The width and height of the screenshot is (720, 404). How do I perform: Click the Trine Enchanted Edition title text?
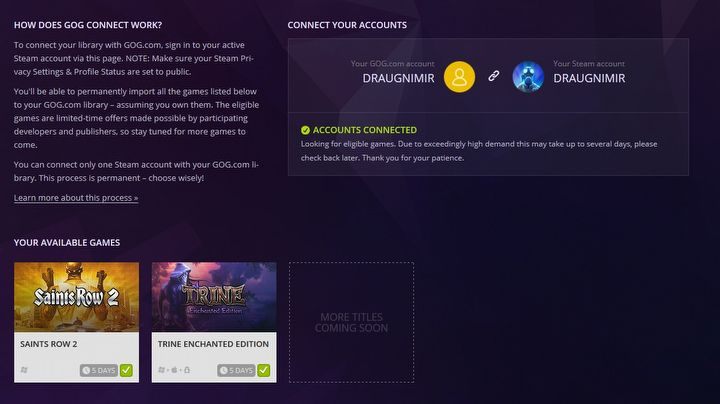[214, 344]
